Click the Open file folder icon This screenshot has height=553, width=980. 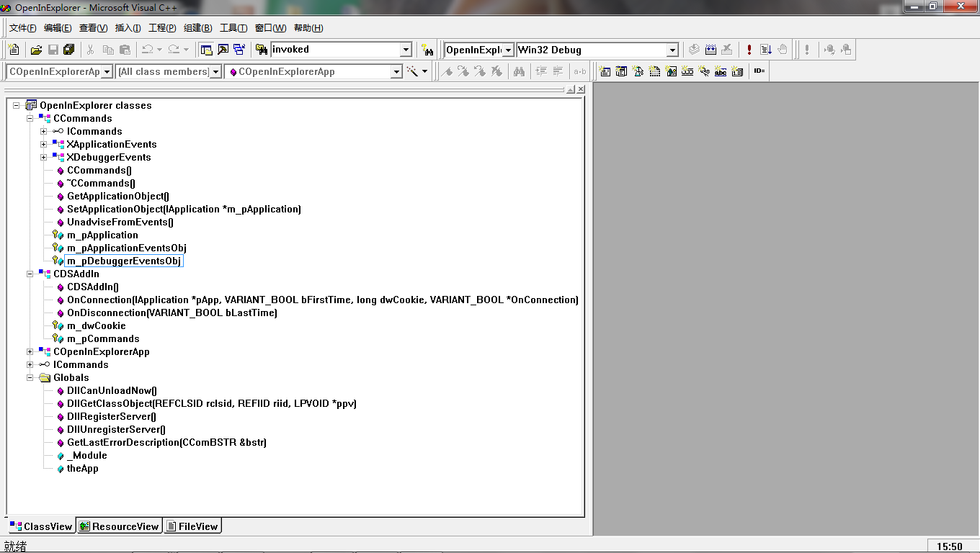(36, 50)
